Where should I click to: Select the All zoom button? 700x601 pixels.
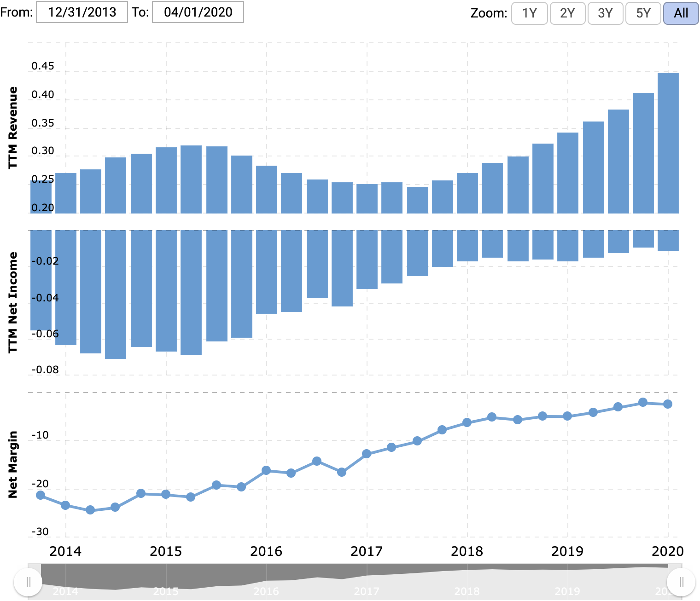pyautogui.click(x=681, y=13)
